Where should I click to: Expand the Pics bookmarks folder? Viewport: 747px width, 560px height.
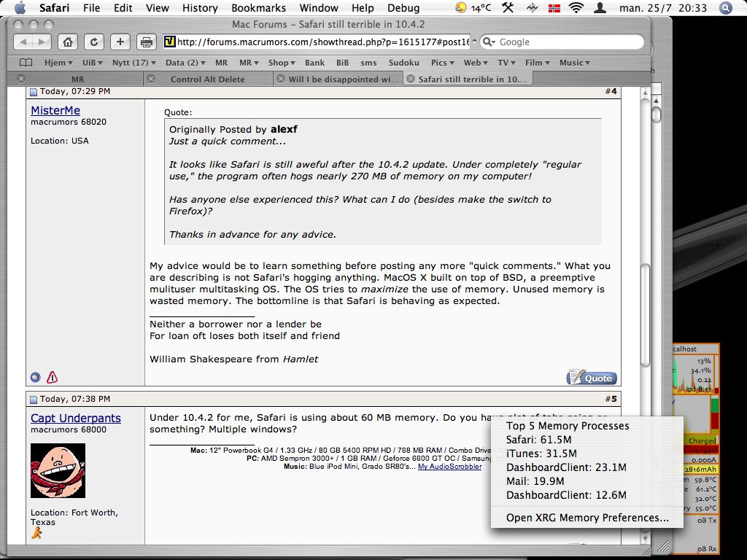(x=443, y=63)
